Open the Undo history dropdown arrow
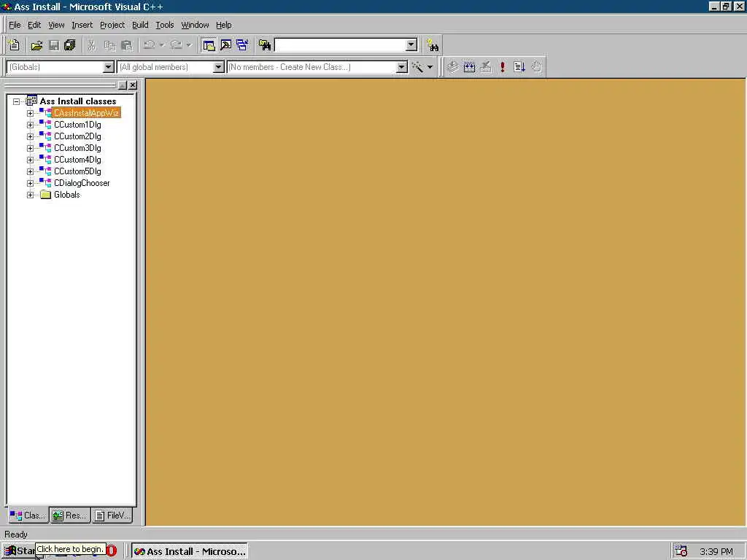Screen dimensions: 747x560 coord(162,45)
